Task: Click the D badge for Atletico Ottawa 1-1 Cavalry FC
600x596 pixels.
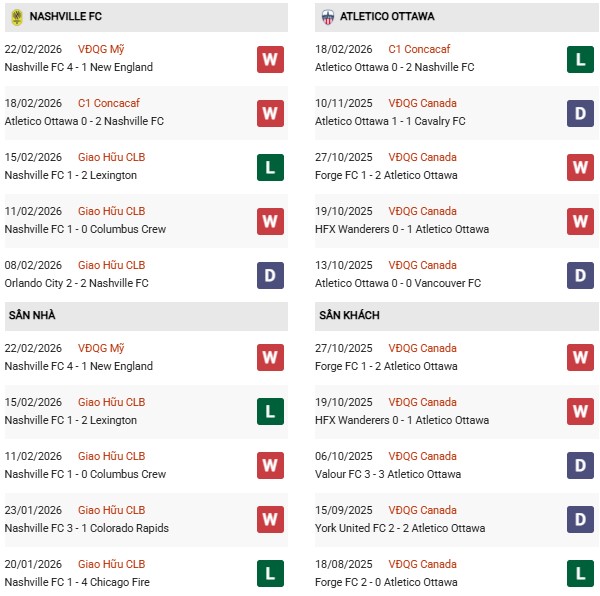Action: click(581, 113)
